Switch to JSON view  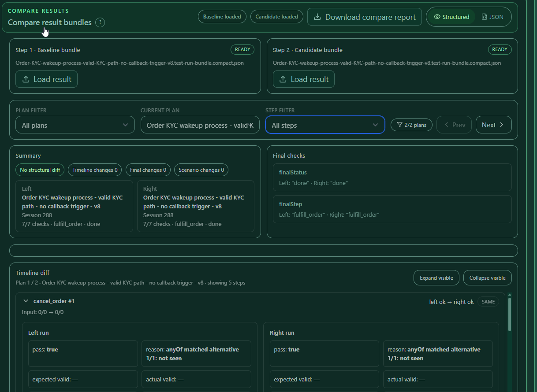pyautogui.click(x=492, y=17)
